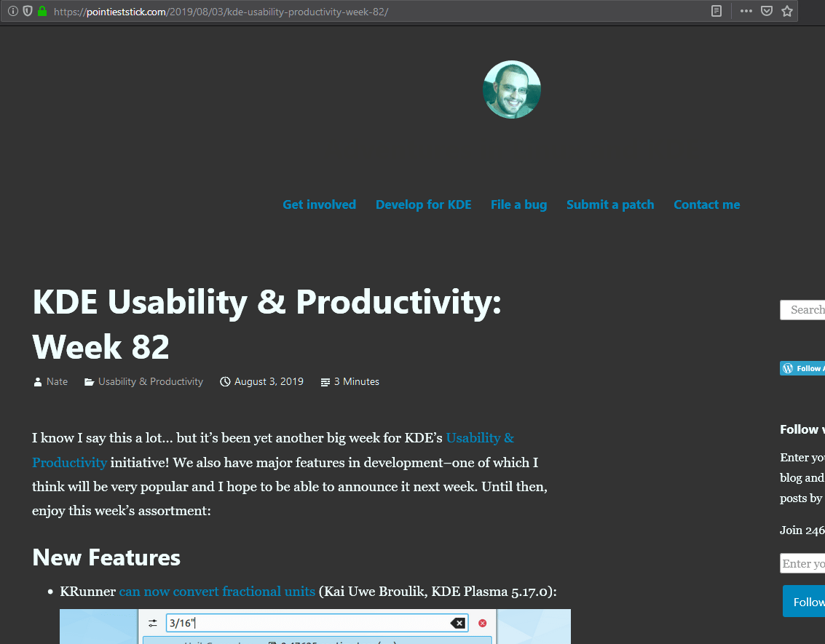Open the Contact me menu link
The image size is (825, 644).
tap(706, 204)
